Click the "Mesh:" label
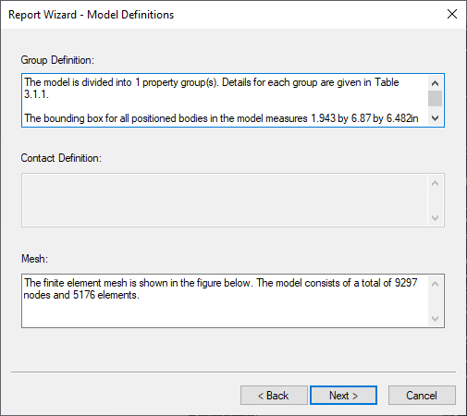The image size is (467, 416). click(x=35, y=259)
